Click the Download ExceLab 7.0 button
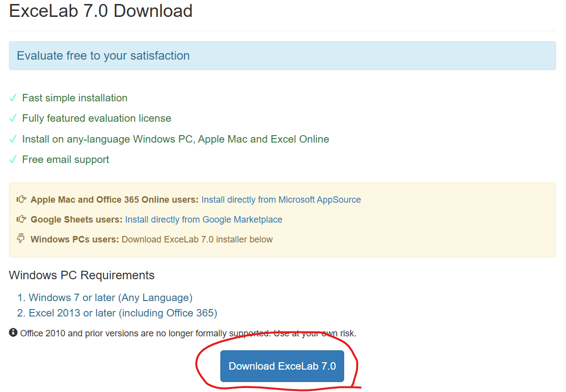The width and height of the screenshot is (566, 392). [x=282, y=366]
